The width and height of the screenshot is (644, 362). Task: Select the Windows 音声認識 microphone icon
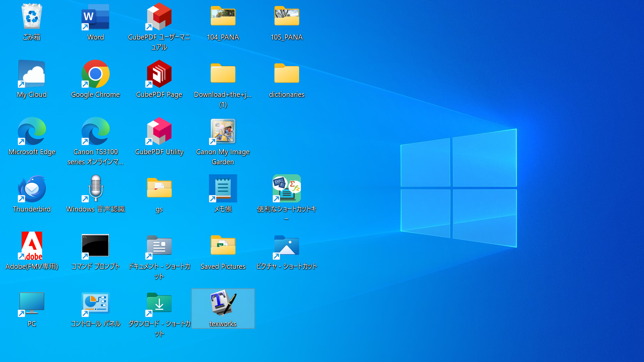point(95,188)
